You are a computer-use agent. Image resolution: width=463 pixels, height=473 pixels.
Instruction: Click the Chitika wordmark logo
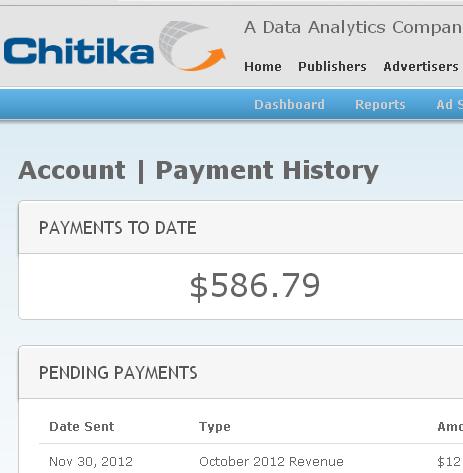tap(79, 51)
